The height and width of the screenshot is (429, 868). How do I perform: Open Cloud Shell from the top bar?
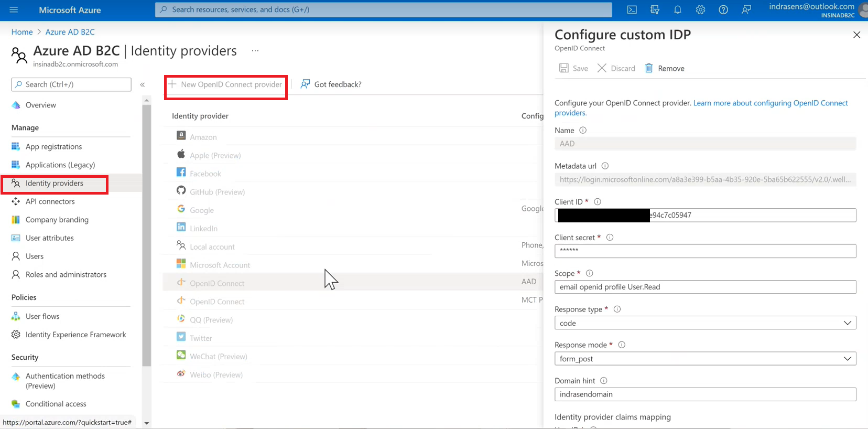(x=632, y=10)
